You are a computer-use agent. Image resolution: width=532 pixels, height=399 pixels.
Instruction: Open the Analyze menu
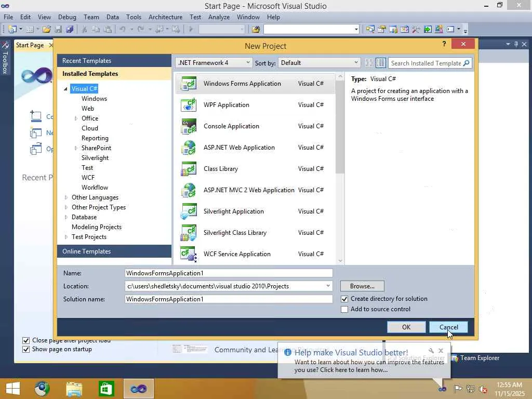click(x=219, y=17)
